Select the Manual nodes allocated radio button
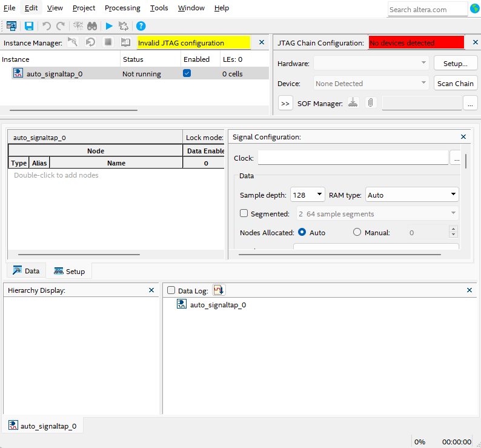481x448 pixels. pyautogui.click(x=357, y=232)
